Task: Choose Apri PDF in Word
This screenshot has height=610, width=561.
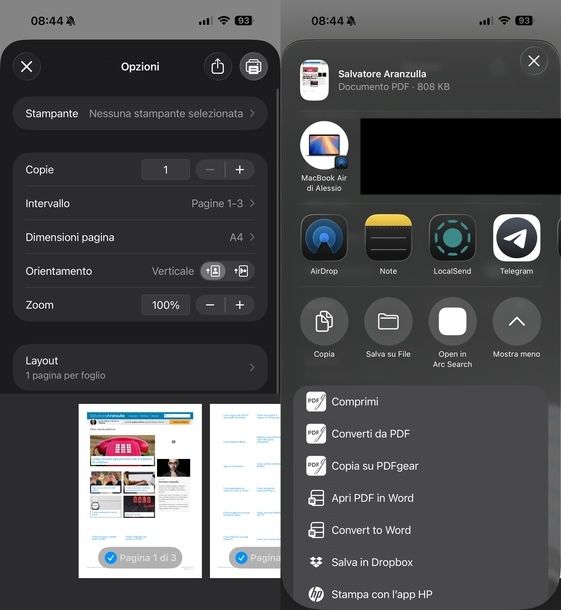Action: pyautogui.click(x=421, y=498)
